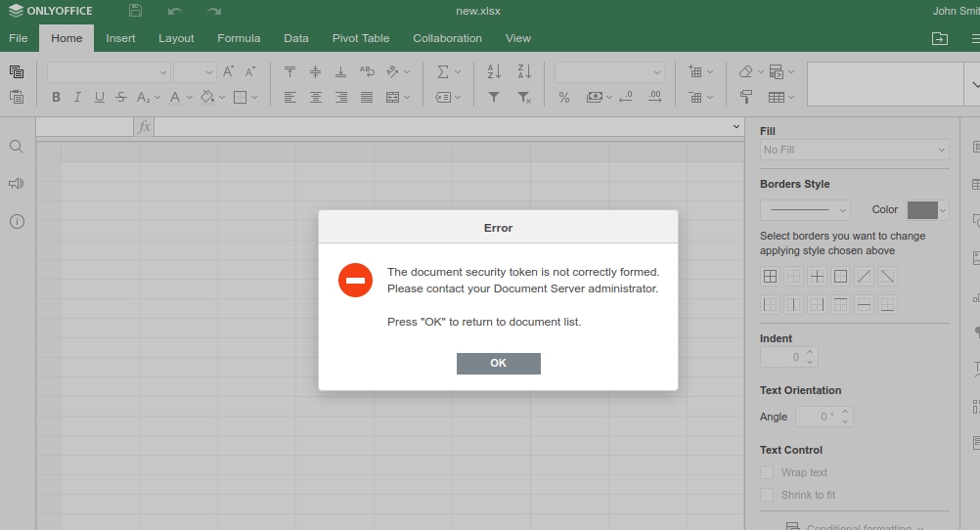Click the Angle text orientation field
This screenshot has width=980, height=530.
pyautogui.click(x=816, y=417)
